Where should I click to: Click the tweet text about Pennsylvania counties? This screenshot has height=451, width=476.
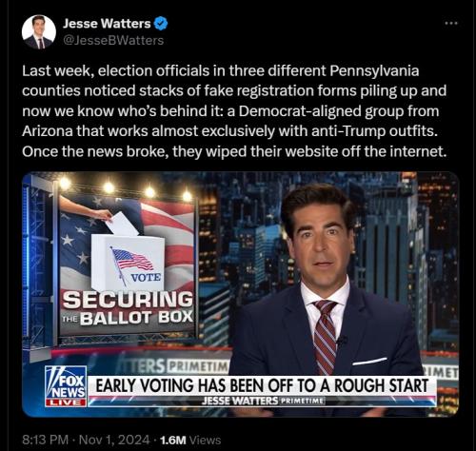[x=234, y=111]
